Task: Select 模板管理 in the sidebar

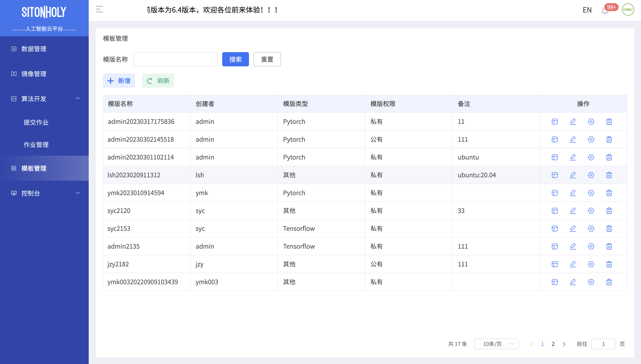Action: click(x=44, y=168)
